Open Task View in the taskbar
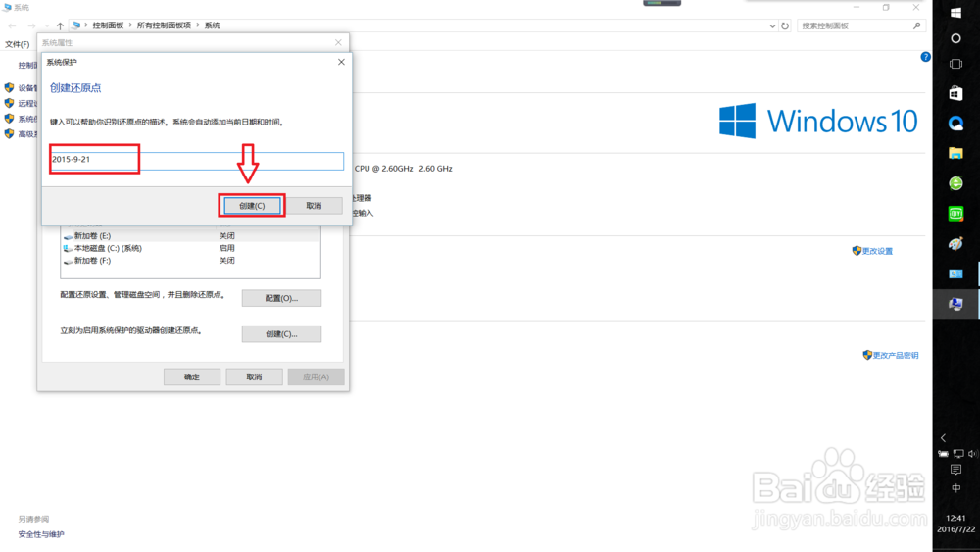This screenshot has width=980, height=552. tap(955, 65)
